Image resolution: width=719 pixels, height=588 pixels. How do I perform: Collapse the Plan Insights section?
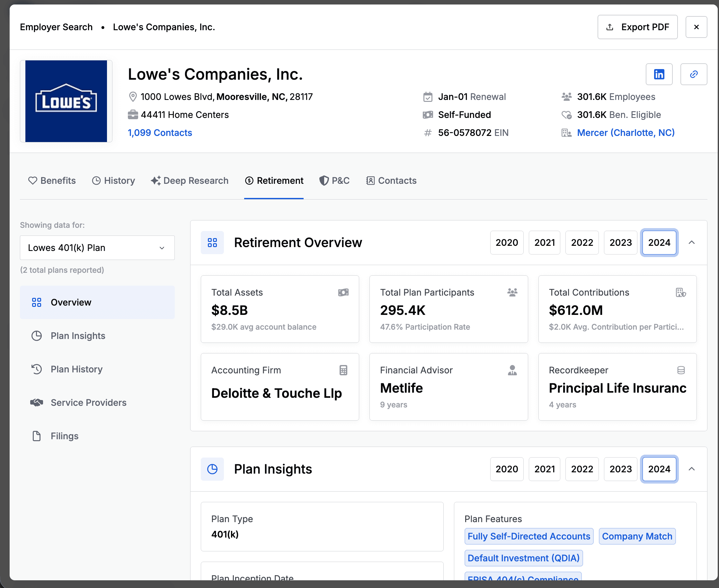pyautogui.click(x=692, y=469)
